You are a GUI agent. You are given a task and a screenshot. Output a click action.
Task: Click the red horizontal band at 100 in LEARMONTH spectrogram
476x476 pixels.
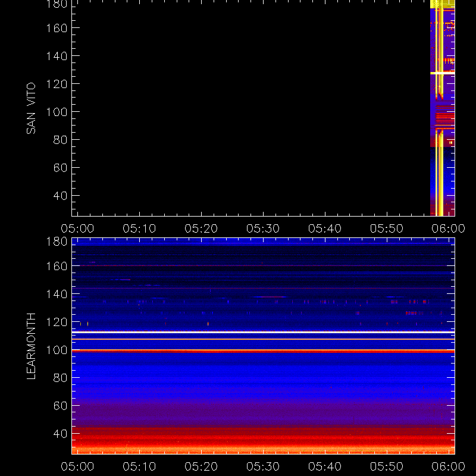point(263,350)
